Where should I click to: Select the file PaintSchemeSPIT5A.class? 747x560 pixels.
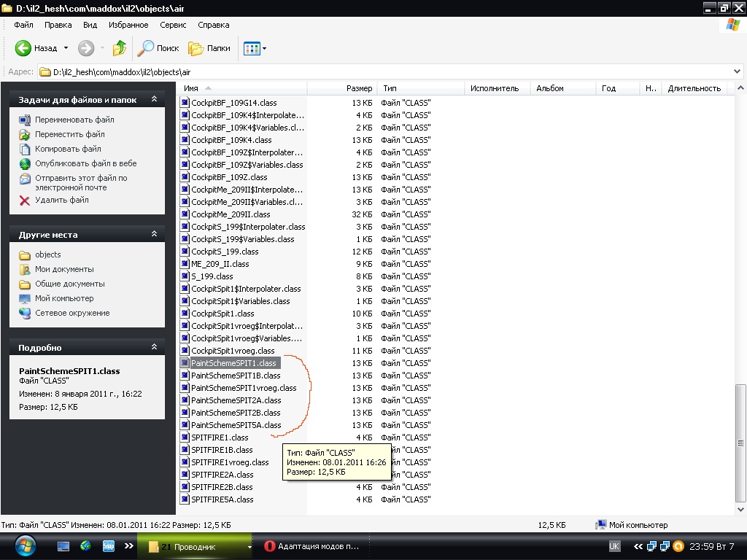click(236, 425)
